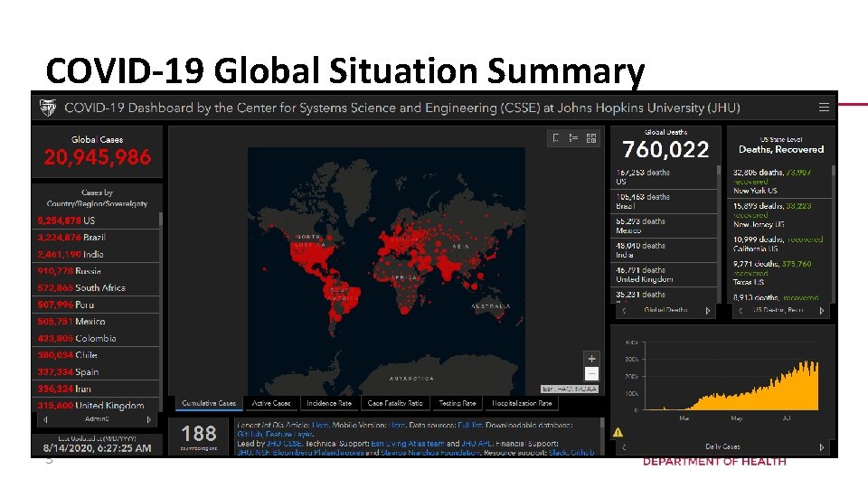The height and width of the screenshot is (488, 868).
Task: Click the yellow warning triangle icon
Action: click(x=618, y=432)
